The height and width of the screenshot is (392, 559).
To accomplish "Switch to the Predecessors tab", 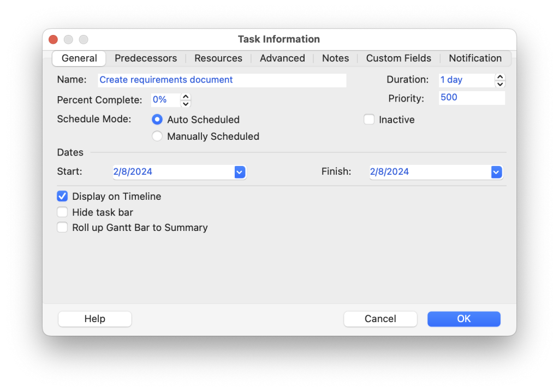I will pos(146,58).
